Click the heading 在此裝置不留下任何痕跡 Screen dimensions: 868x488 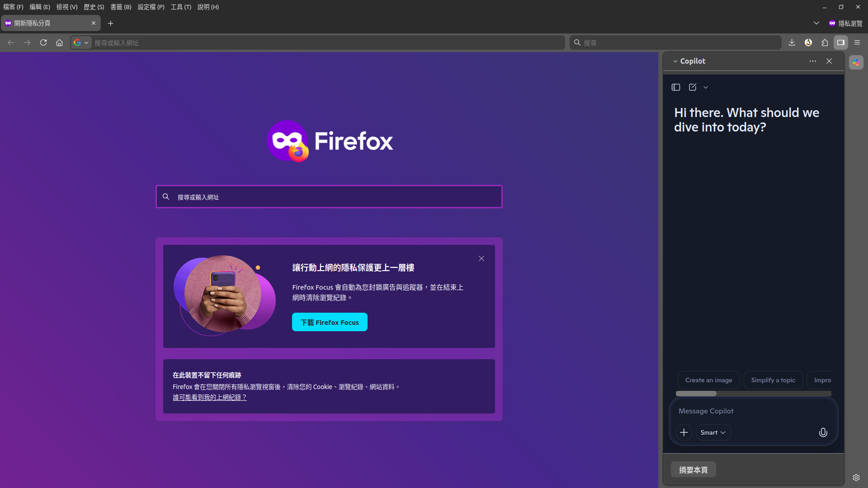207,375
